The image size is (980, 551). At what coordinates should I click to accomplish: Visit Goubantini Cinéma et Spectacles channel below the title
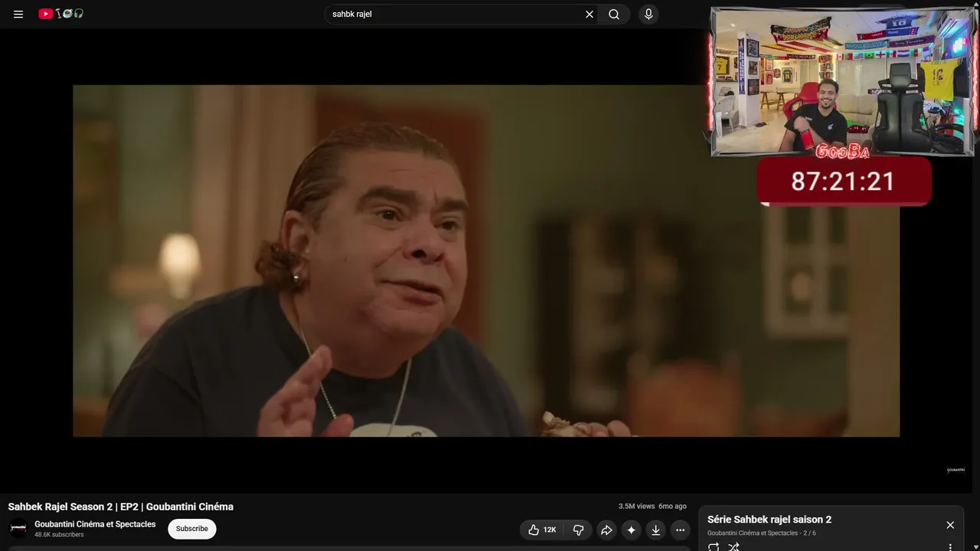[x=95, y=524]
